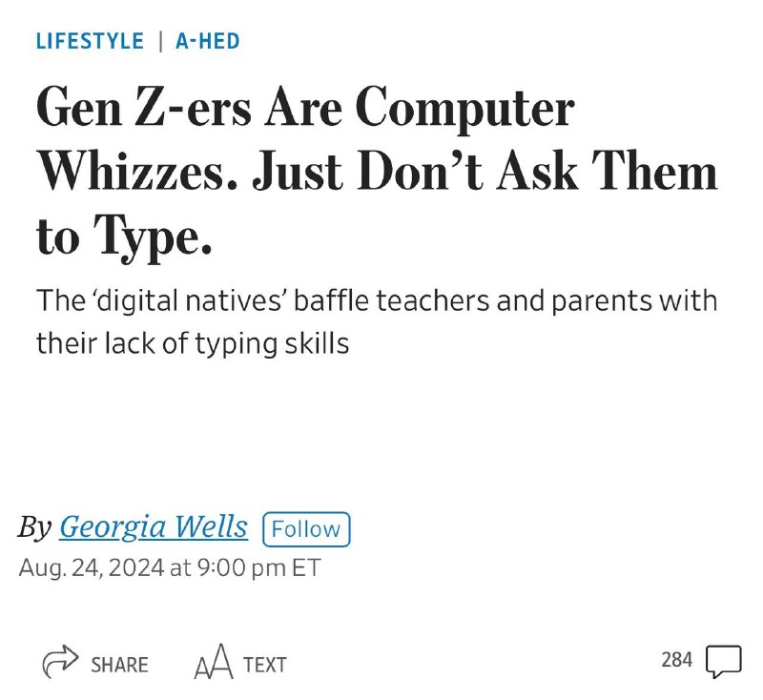The image size is (763, 700).
Task: Click the SHARE label
Action: [120, 665]
